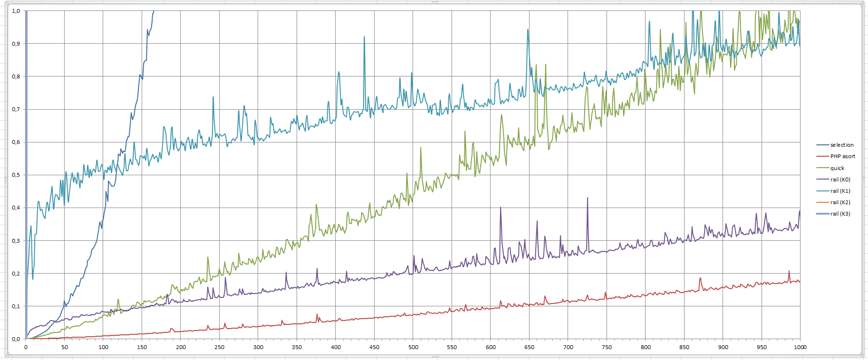868x360 pixels.
Task: Click the vertical axis label 0,5
Action: click(x=16, y=175)
